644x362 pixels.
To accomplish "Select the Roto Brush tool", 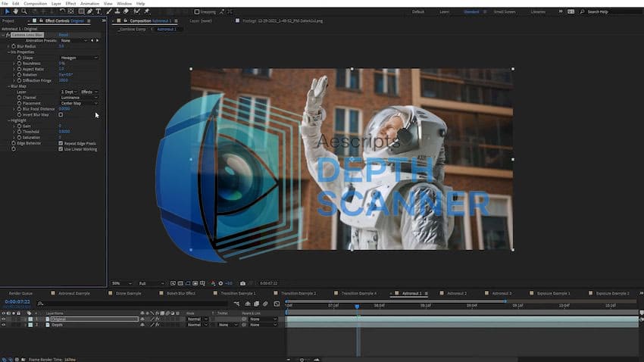I will (137, 11).
